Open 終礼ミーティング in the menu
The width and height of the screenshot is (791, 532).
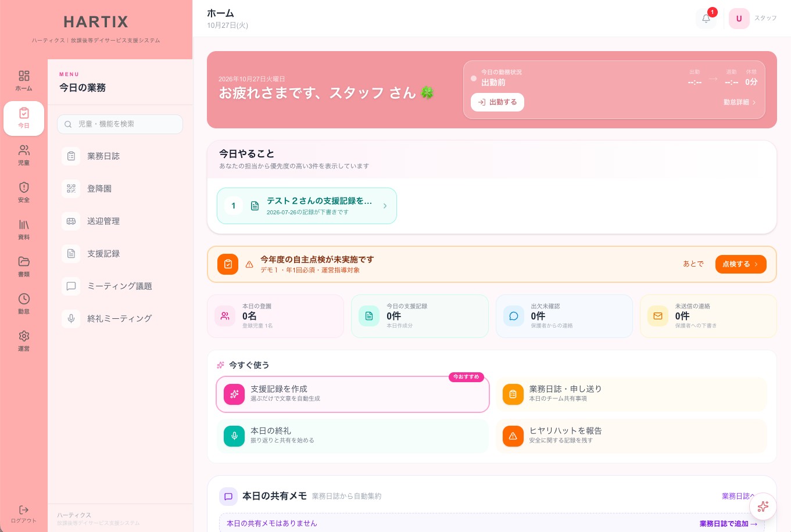tap(120, 318)
